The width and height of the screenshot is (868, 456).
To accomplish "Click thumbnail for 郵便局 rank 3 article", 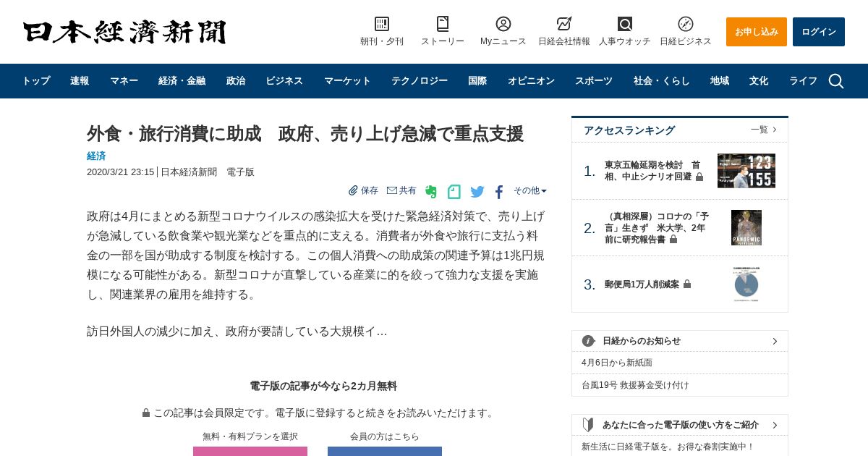I will 746,284.
